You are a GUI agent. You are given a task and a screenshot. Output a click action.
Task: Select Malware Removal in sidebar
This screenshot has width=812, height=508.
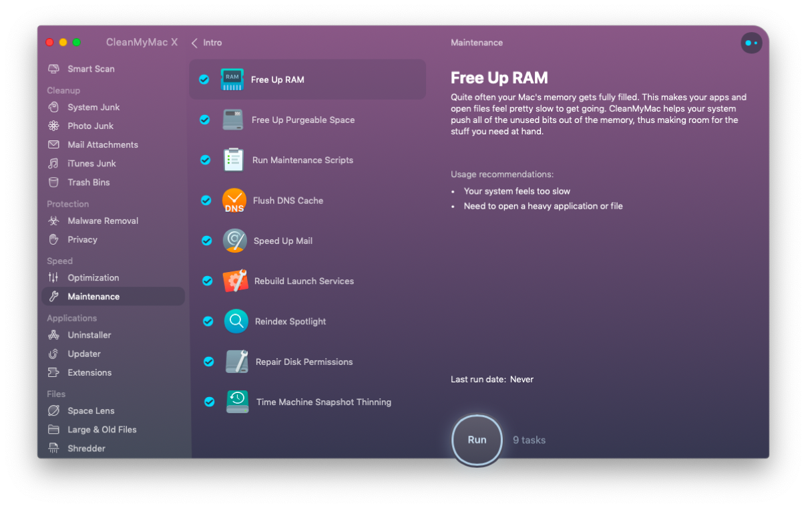(113, 221)
